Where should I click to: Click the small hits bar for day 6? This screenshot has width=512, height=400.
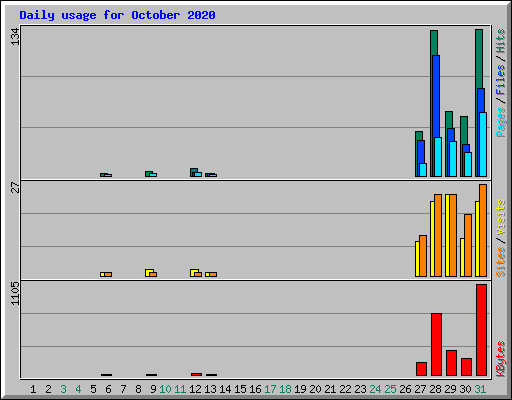[x=103, y=174]
